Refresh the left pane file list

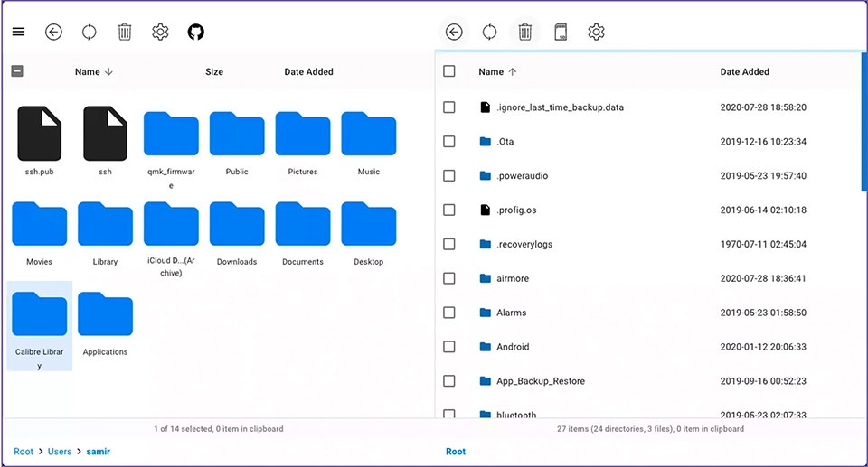click(90, 32)
